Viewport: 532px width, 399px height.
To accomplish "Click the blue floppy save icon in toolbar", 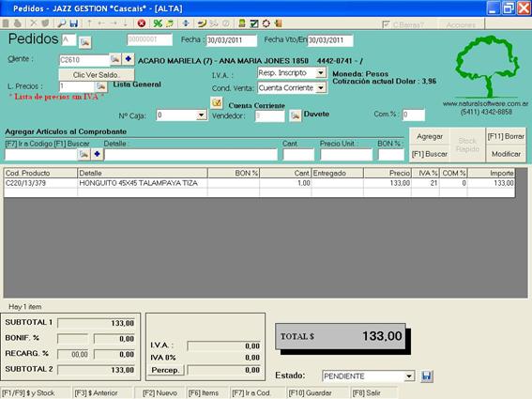I will [x=73, y=23].
